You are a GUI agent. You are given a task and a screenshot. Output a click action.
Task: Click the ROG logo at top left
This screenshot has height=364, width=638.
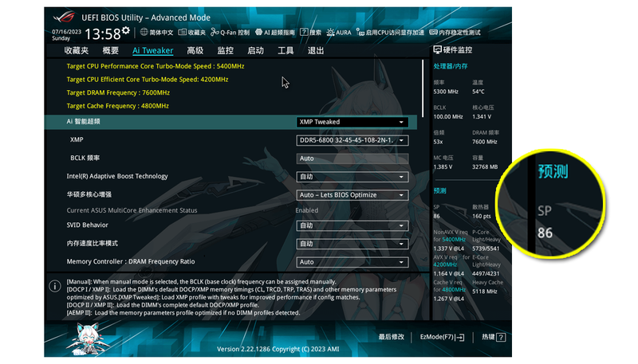64,17
